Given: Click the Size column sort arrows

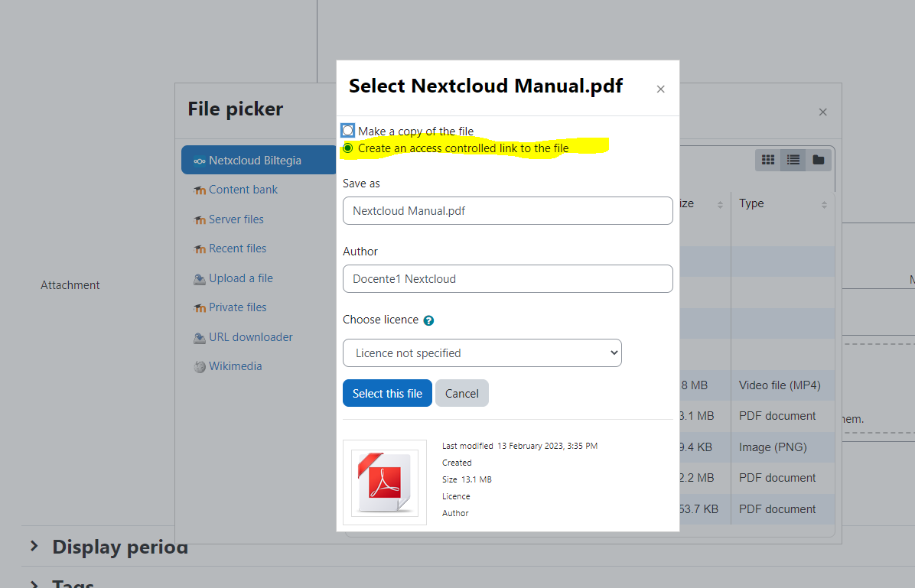Looking at the screenshot, I should [720, 205].
